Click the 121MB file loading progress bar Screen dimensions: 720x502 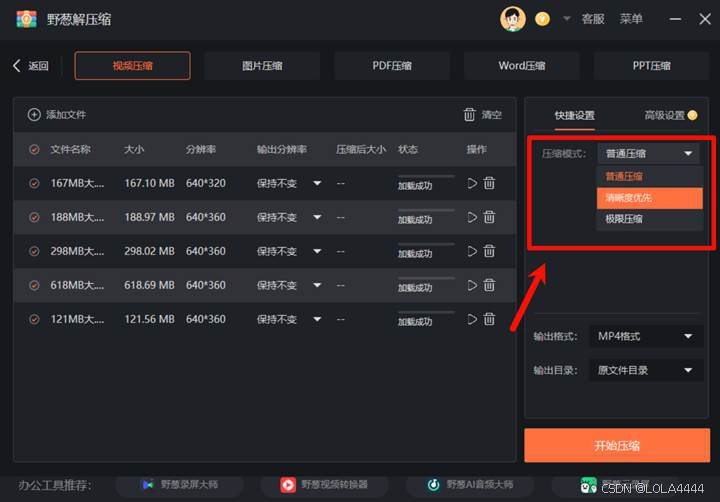click(426, 312)
